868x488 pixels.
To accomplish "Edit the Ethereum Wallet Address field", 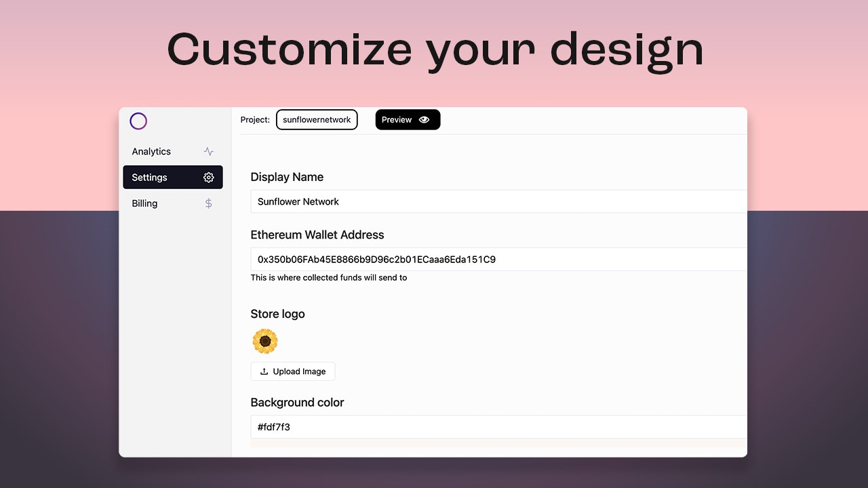I will point(498,259).
